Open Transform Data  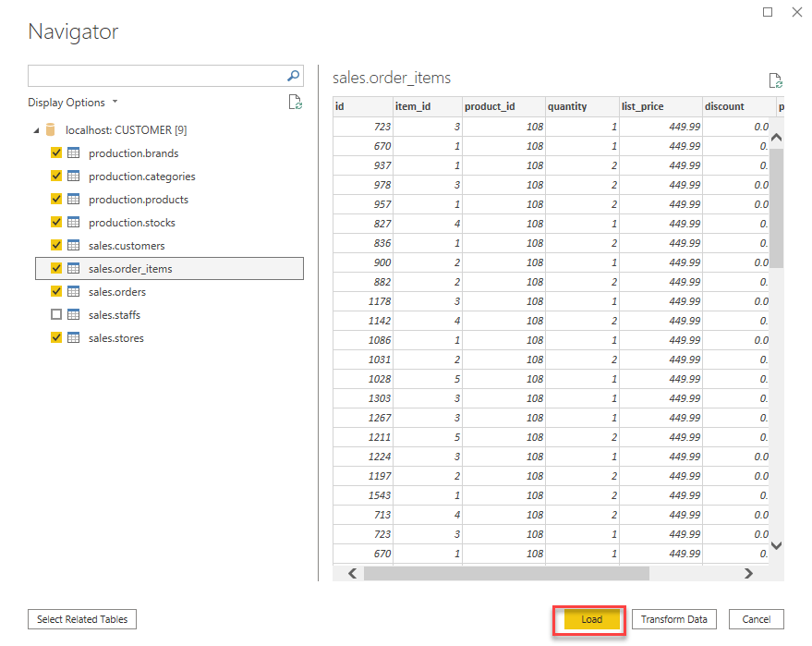click(x=673, y=619)
